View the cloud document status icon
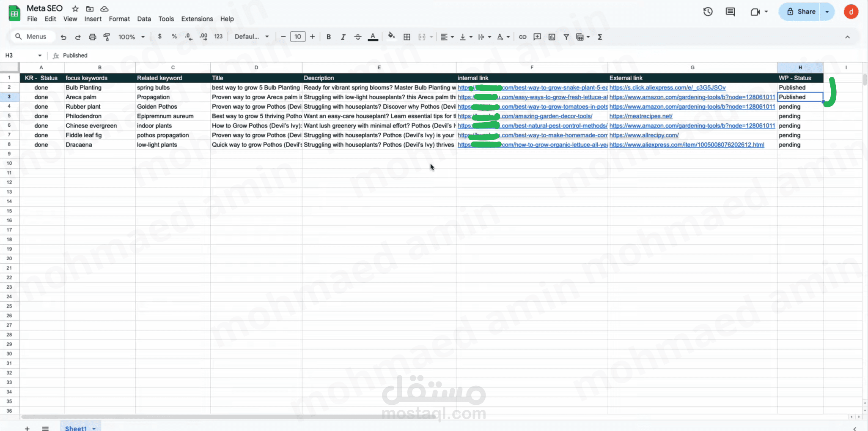 click(104, 9)
